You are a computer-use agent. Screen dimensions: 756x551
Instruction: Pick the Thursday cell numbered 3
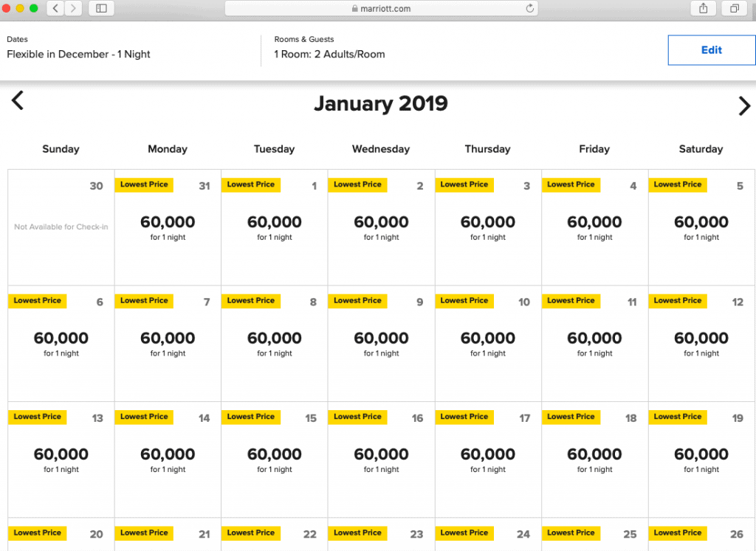[488, 227]
